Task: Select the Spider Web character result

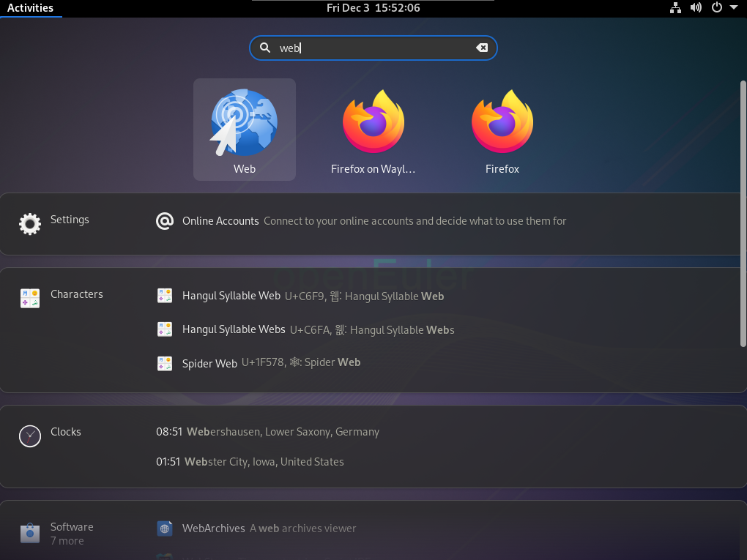Action: point(209,363)
